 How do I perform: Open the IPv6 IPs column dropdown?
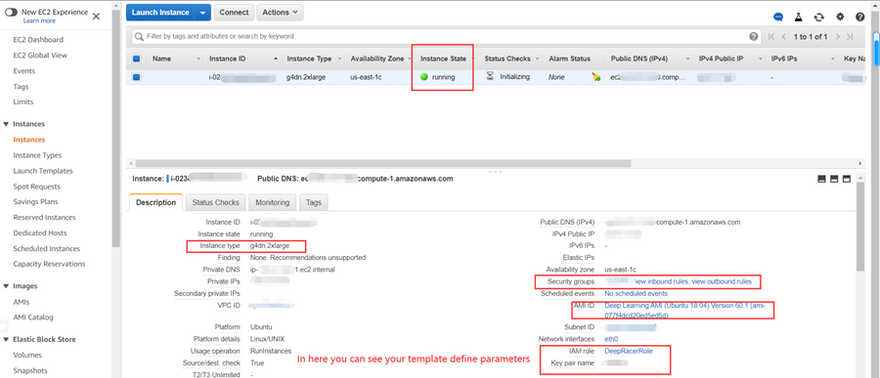click(x=833, y=59)
